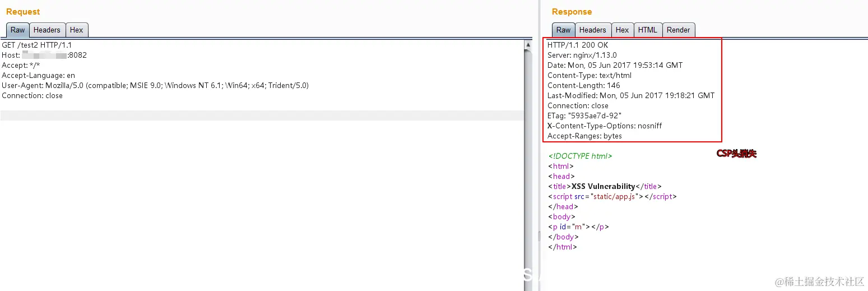Click the script src static/app.js line

click(612, 196)
